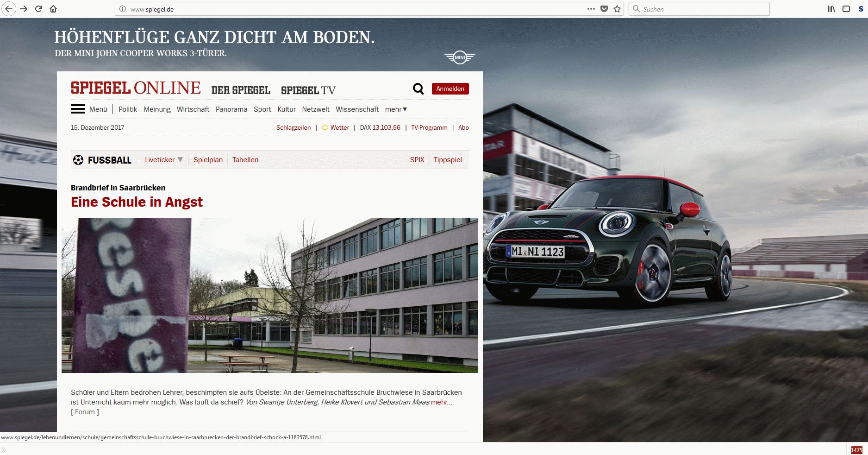Screen dimensions: 868x455
Task: Toggle the browser sidebar icon
Action: click(x=846, y=9)
